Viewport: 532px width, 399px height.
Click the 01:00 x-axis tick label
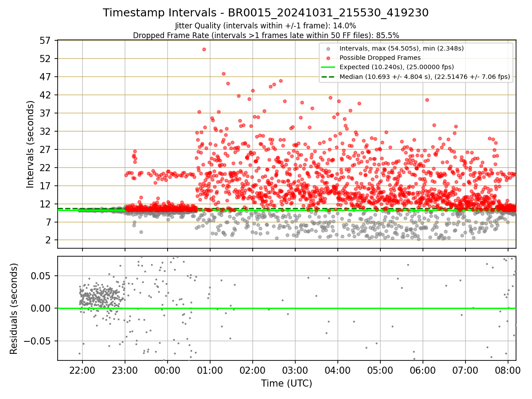[x=210, y=370]
